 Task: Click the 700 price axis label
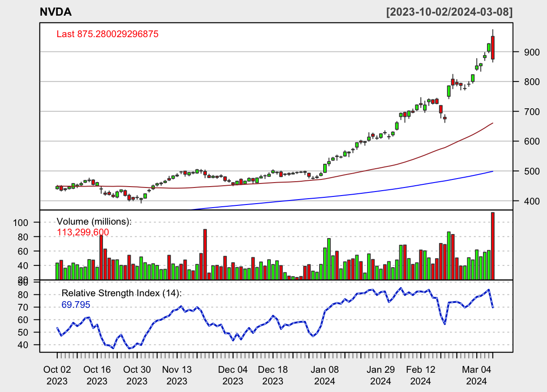coord(531,111)
